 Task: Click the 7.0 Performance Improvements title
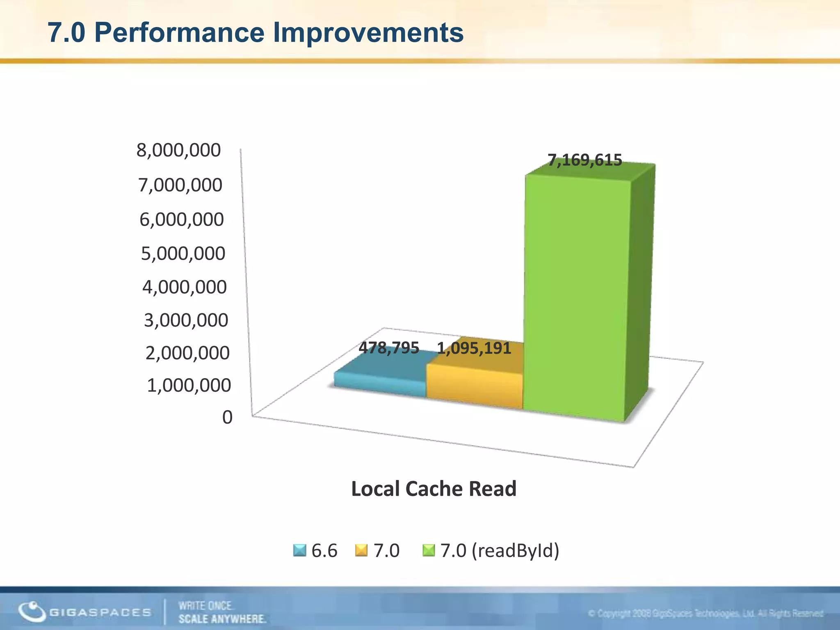pyautogui.click(x=256, y=32)
